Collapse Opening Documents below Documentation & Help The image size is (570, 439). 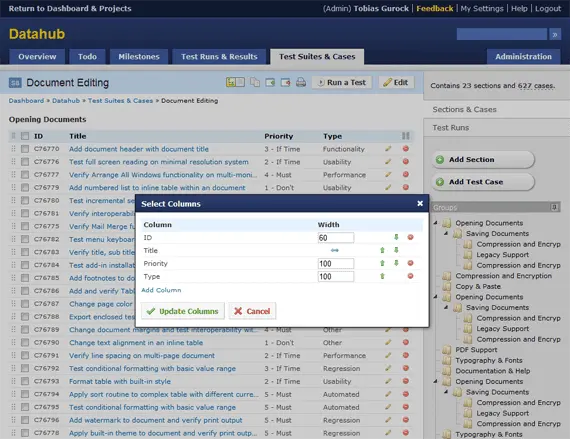point(435,381)
